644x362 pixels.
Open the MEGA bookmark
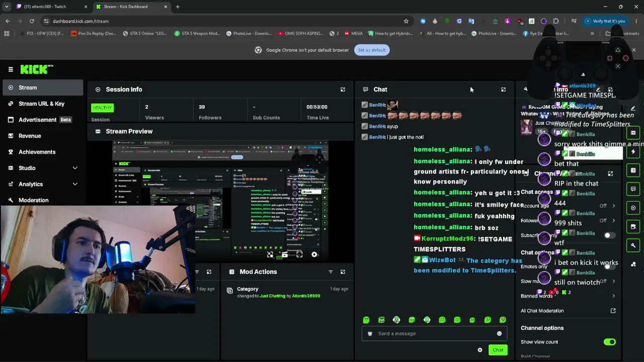coord(353,34)
